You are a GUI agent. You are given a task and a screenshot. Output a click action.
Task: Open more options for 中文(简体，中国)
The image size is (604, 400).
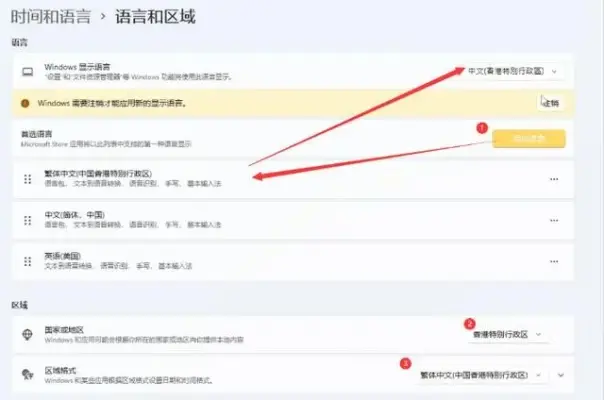(x=554, y=219)
